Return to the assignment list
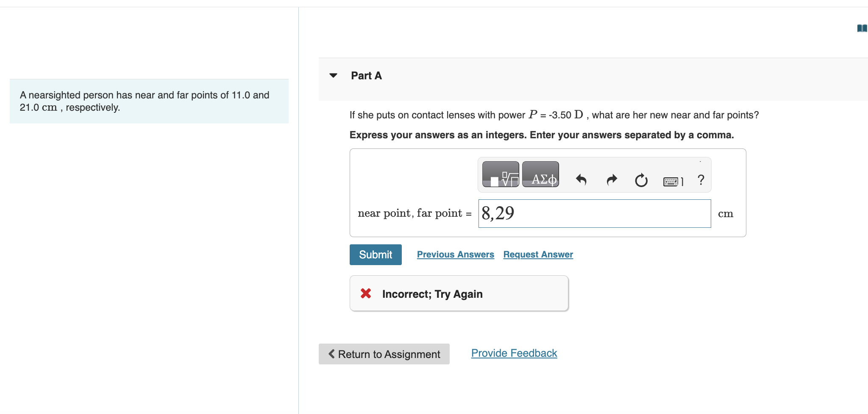The height and width of the screenshot is (414, 868). pos(384,354)
